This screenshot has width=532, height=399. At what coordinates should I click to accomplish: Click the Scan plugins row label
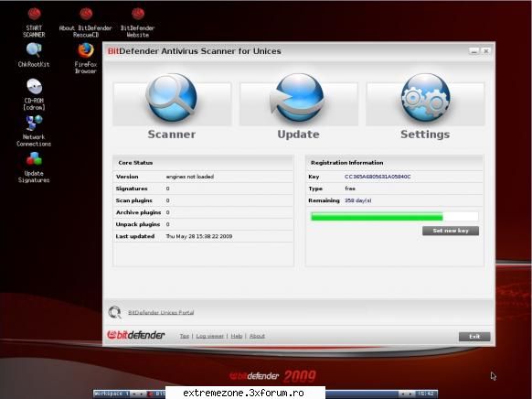pyautogui.click(x=134, y=200)
